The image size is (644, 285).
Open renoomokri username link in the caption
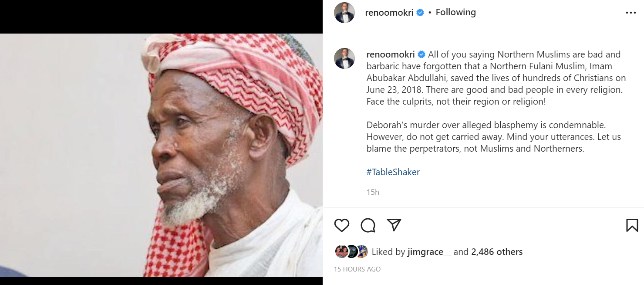point(391,54)
